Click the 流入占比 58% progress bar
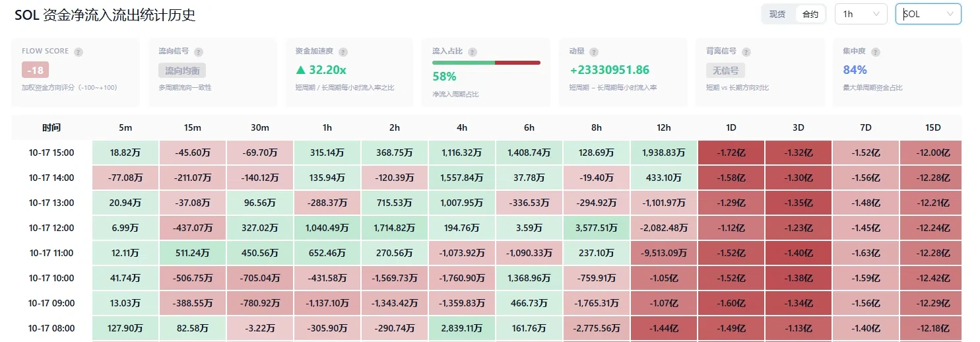This screenshot has width=980, height=342. point(486,63)
